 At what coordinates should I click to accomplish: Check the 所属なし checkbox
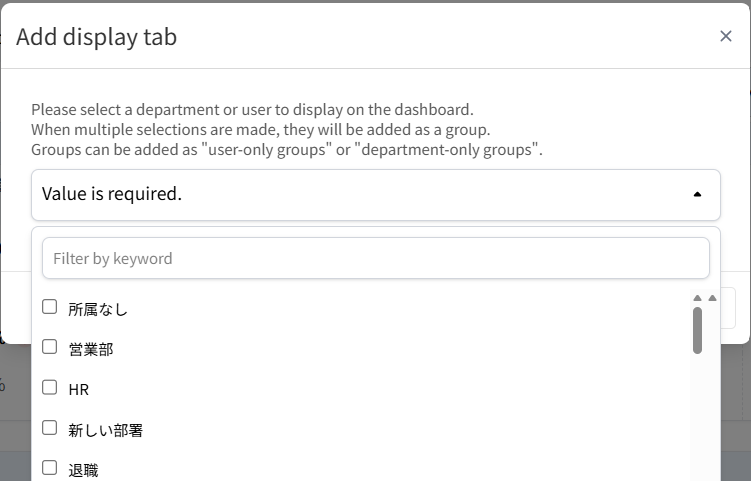(50, 307)
